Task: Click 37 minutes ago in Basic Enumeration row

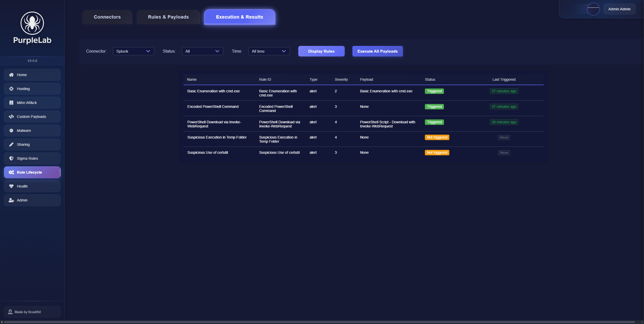Action: pyautogui.click(x=504, y=91)
